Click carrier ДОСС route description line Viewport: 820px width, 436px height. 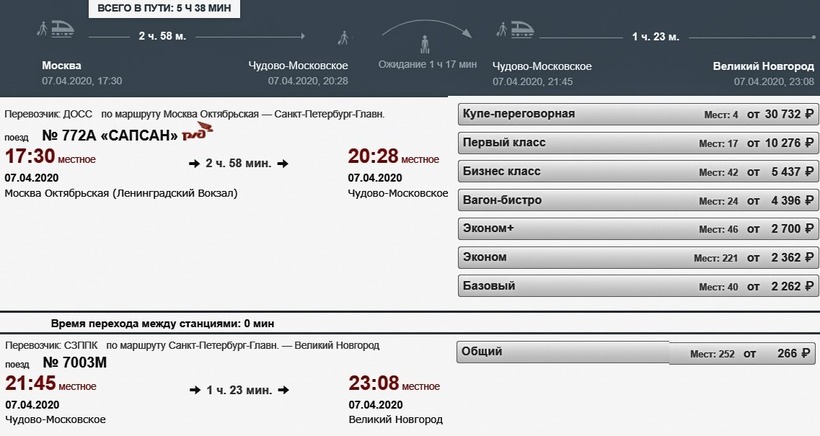tap(195, 114)
